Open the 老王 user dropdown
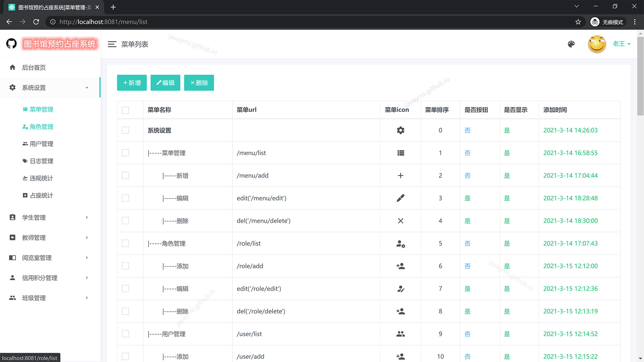This screenshot has width=644, height=362. [x=621, y=44]
